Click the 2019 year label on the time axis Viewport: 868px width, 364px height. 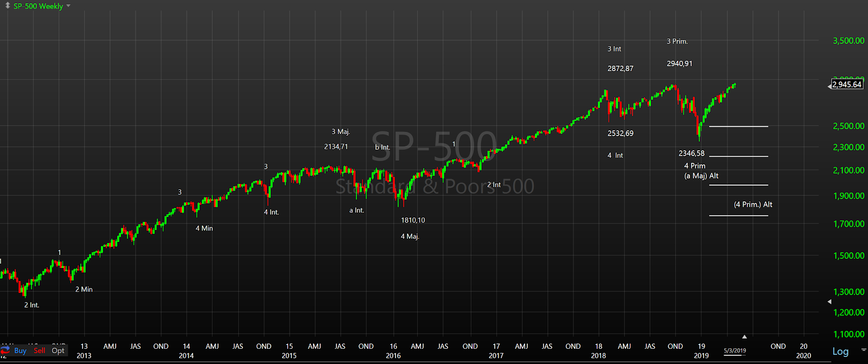tap(701, 356)
